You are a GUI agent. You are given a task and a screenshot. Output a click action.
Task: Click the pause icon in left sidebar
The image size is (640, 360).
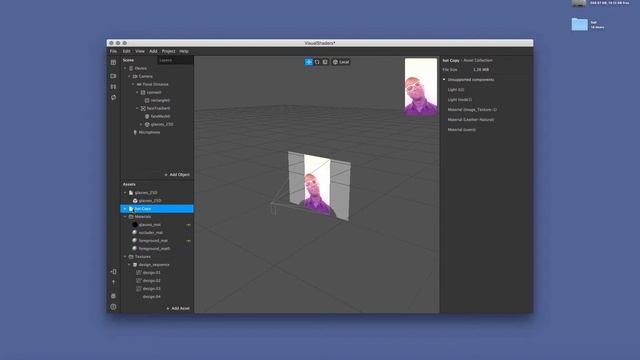point(113,87)
